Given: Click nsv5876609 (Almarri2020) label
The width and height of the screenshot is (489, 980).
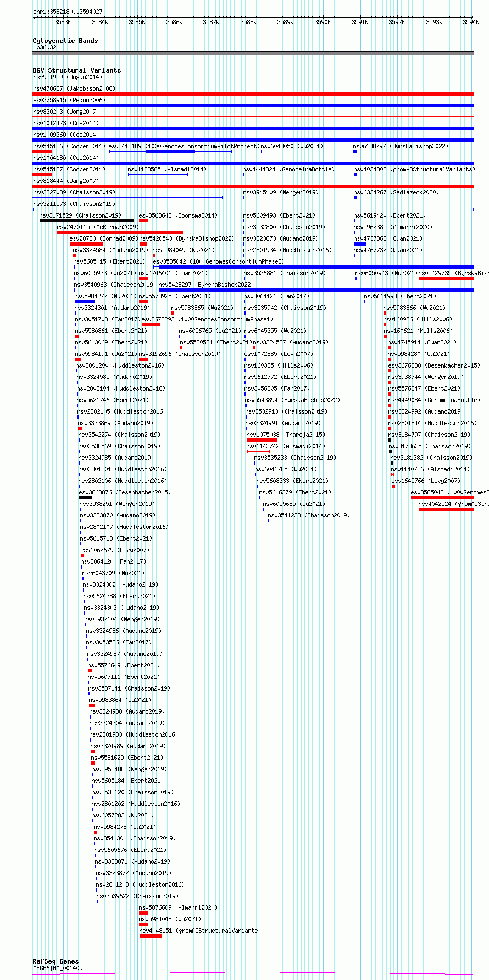Looking at the screenshot, I should [179, 907].
